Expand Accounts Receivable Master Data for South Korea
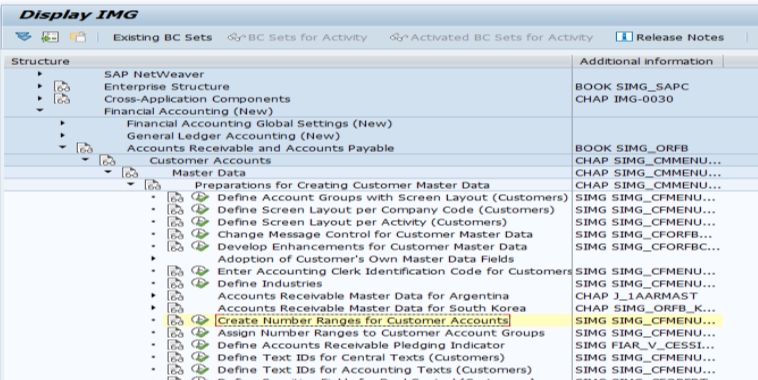This screenshot has height=380, width=758. pos(153,307)
